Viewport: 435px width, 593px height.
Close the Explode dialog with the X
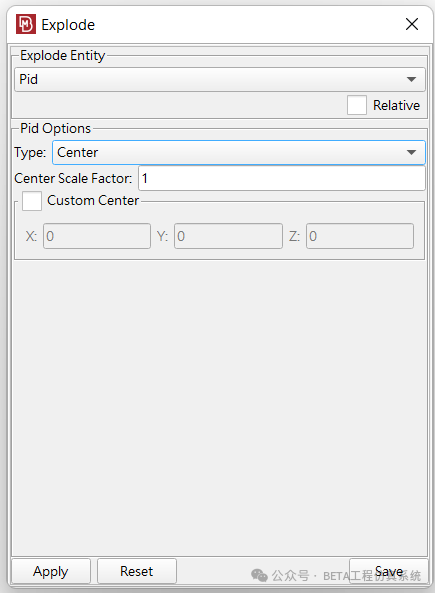point(412,24)
